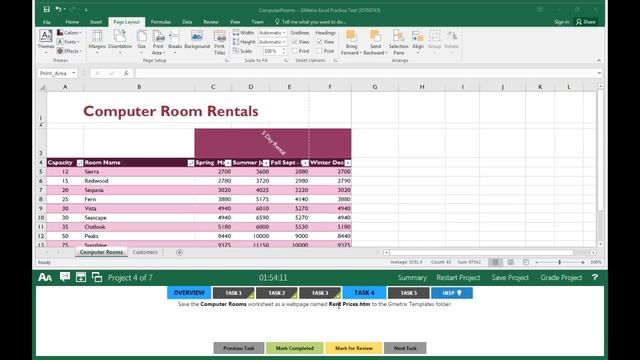Click the overlapping windows icon in GMetrix bar
Screen dimensions: 640x360
click(97, 277)
